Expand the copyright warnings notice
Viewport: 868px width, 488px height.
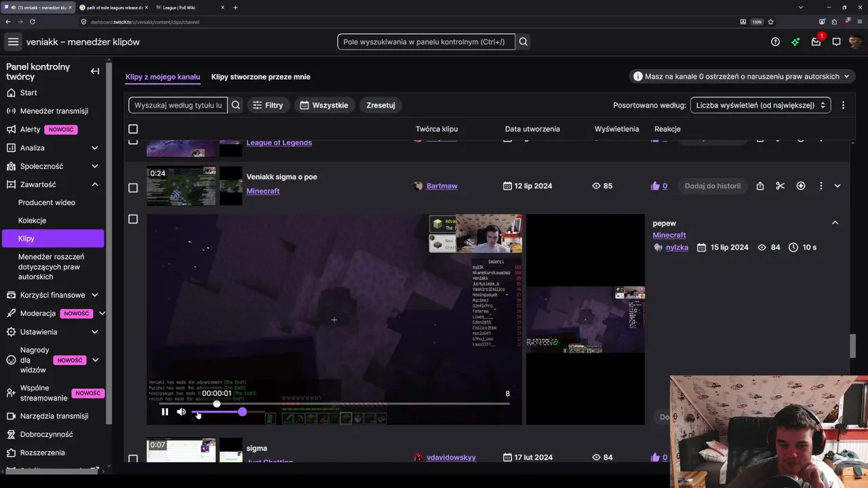[742, 77]
